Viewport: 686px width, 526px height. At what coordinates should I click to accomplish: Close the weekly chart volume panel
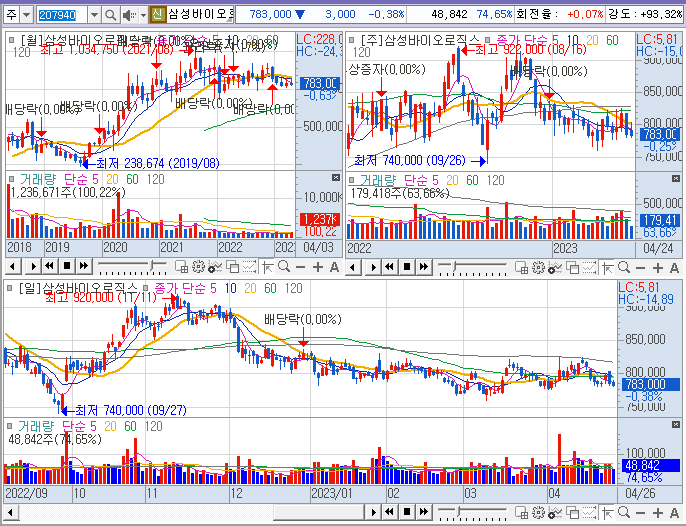(676, 178)
